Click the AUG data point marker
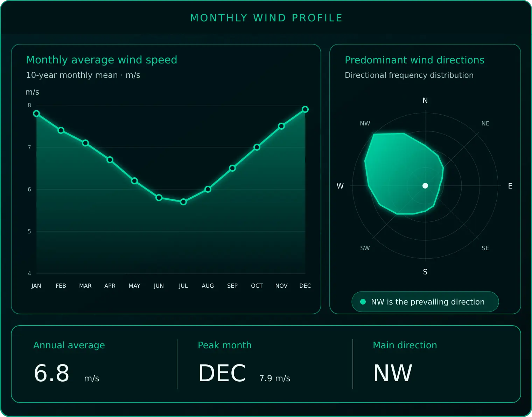 click(208, 189)
